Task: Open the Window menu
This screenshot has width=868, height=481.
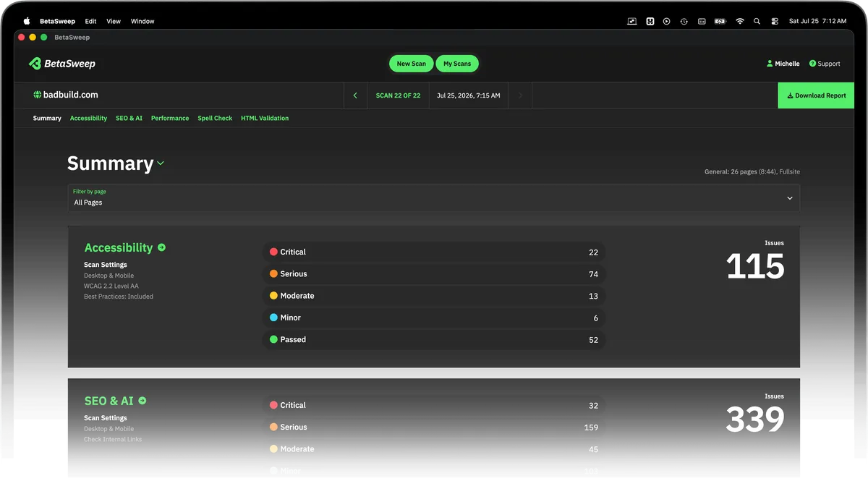Action: (142, 21)
